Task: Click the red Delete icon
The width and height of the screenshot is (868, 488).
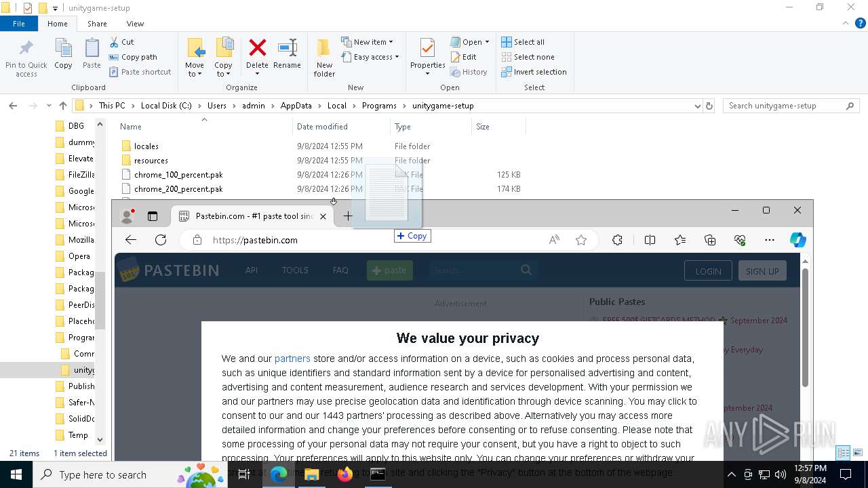Action: [257, 49]
